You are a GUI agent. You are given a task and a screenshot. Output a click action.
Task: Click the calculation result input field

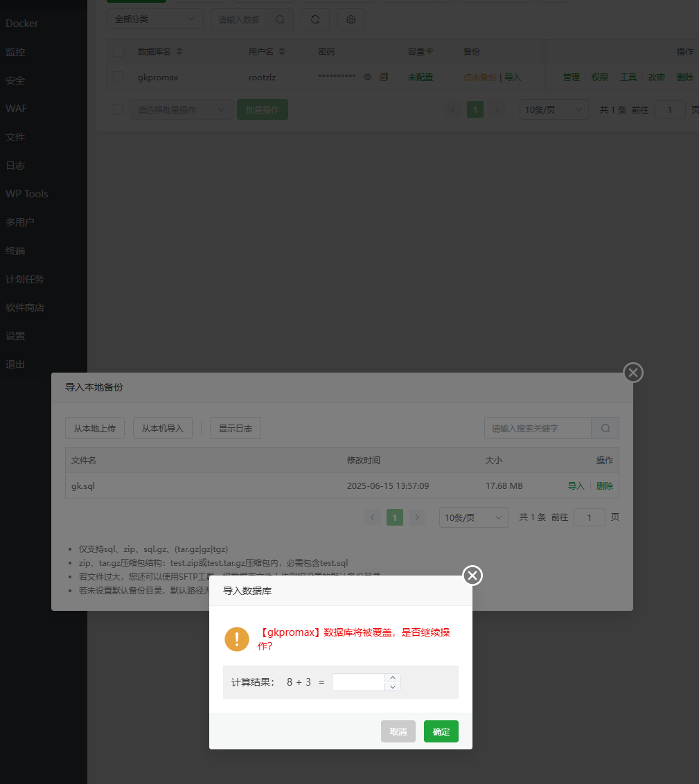[x=358, y=682]
